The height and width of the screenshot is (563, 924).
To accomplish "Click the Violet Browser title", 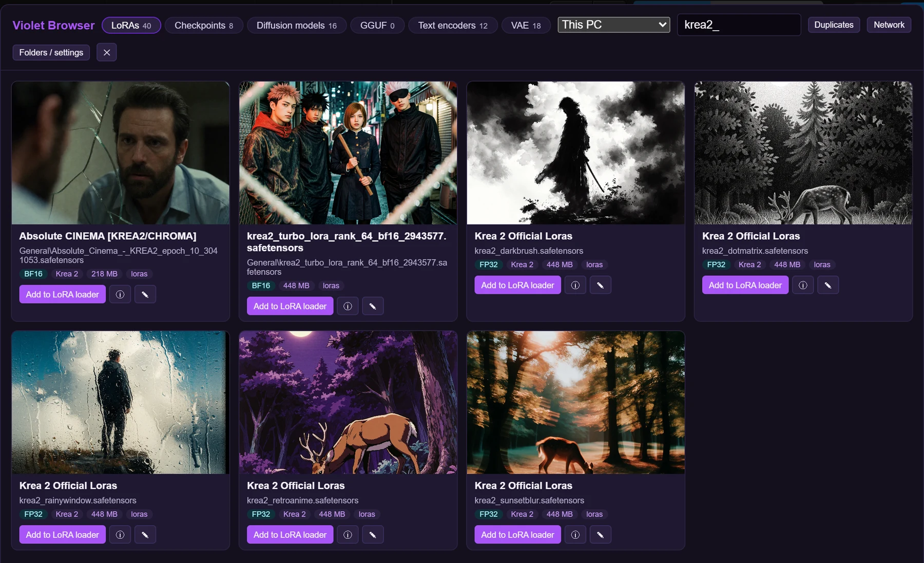I will (53, 25).
